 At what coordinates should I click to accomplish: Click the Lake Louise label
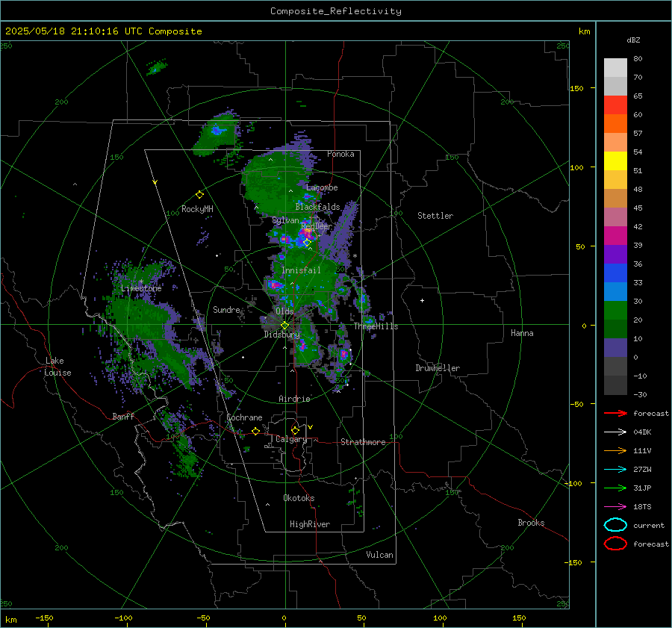(x=57, y=367)
